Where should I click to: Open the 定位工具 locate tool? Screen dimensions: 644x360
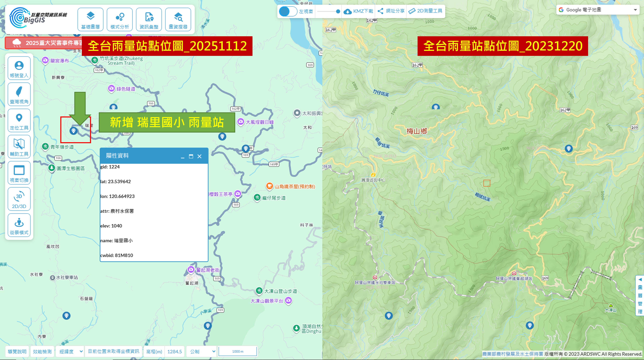[19, 121]
